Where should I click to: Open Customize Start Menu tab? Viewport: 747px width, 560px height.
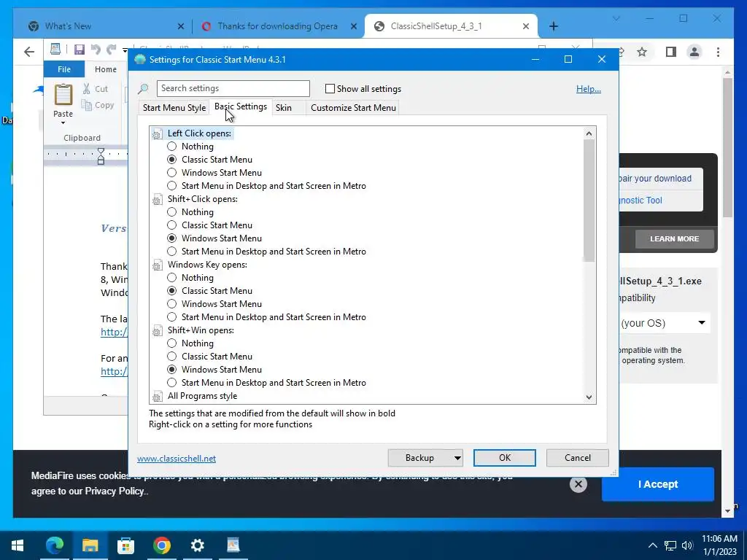coord(354,108)
